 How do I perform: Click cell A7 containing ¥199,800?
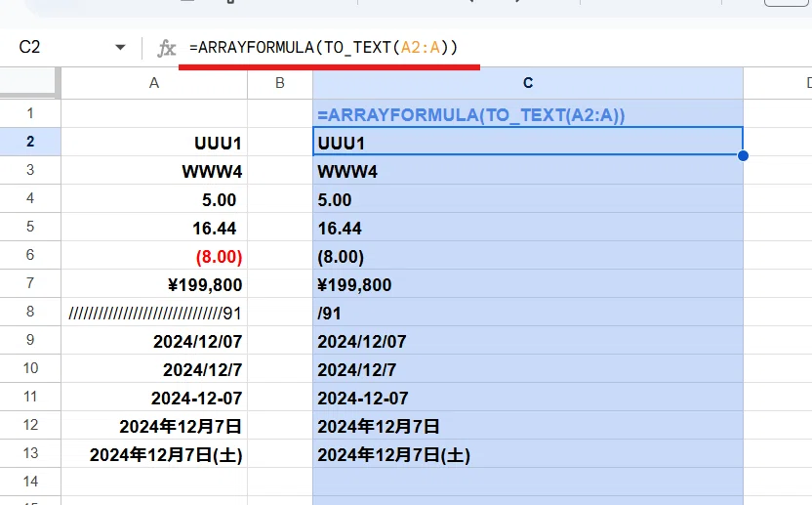point(154,283)
